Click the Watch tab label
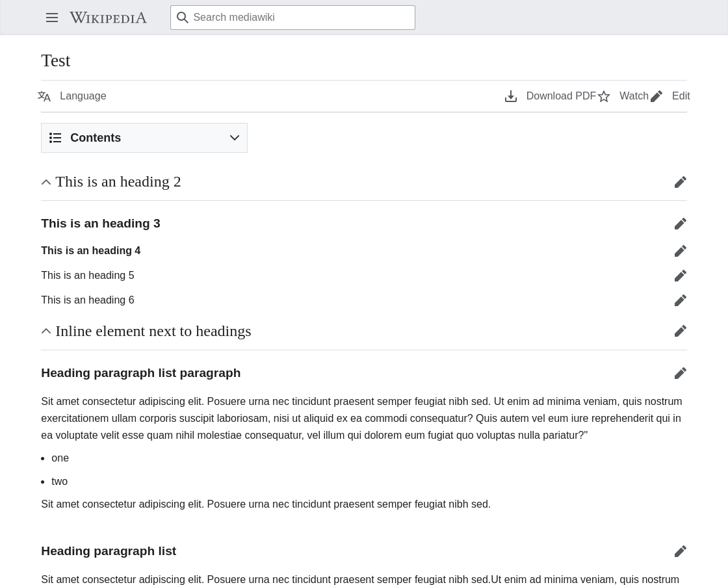Image resolution: width=728 pixels, height=585 pixels. point(634,96)
